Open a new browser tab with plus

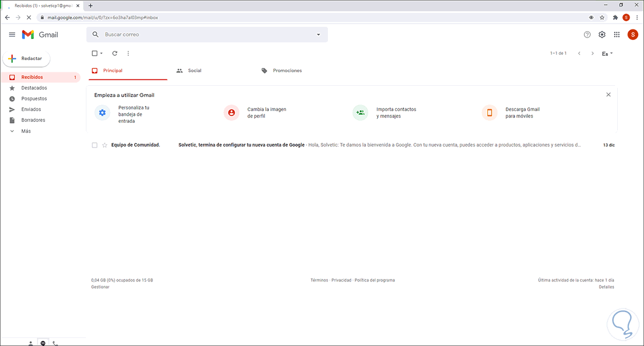[90, 5]
